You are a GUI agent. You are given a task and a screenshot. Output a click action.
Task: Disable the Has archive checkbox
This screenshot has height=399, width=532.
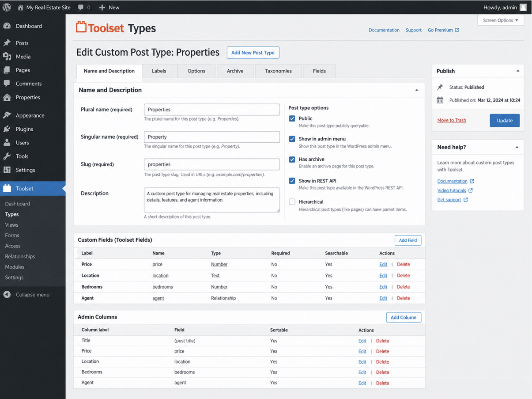coord(292,160)
